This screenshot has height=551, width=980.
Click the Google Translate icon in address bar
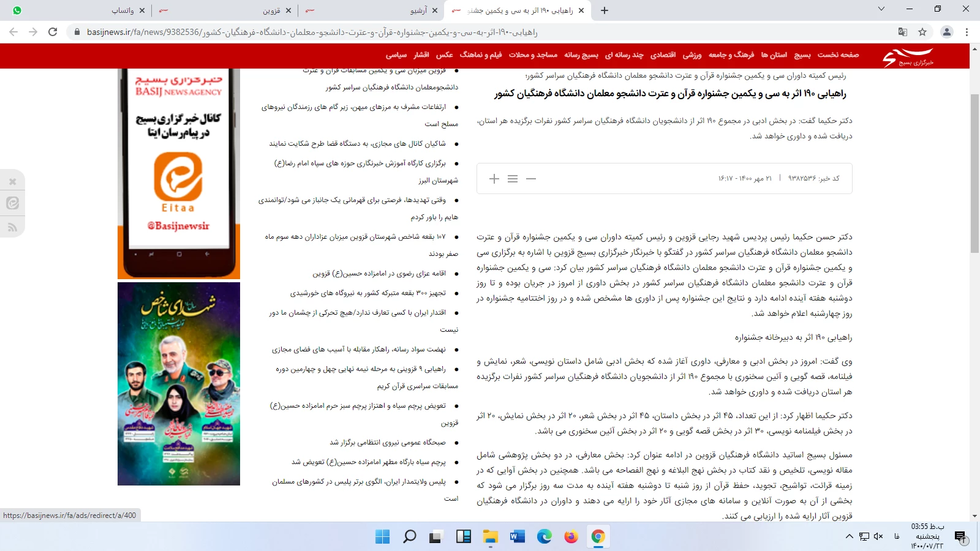pyautogui.click(x=903, y=32)
